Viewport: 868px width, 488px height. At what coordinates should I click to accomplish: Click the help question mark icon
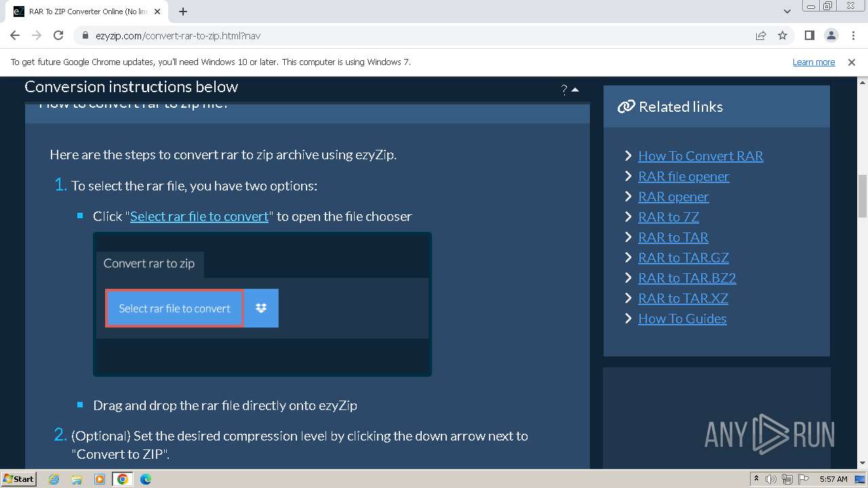pyautogui.click(x=564, y=89)
